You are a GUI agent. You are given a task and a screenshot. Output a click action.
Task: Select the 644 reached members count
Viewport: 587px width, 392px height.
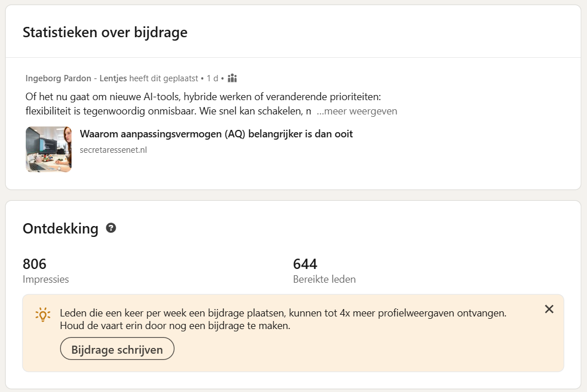pos(305,264)
